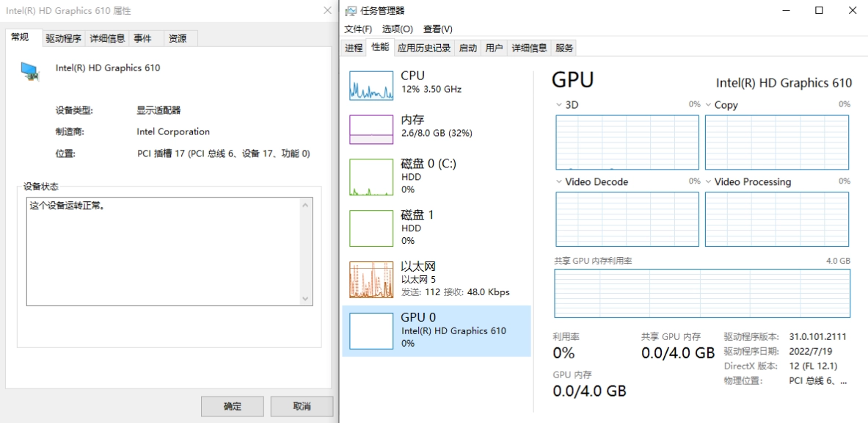Click the Task Manager title bar icon
The width and height of the screenshot is (868, 423).
click(x=351, y=11)
